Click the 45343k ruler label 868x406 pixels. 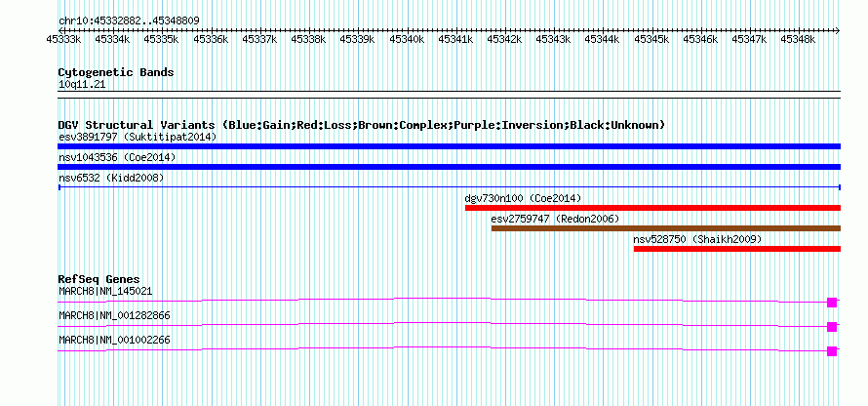[554, 39]
